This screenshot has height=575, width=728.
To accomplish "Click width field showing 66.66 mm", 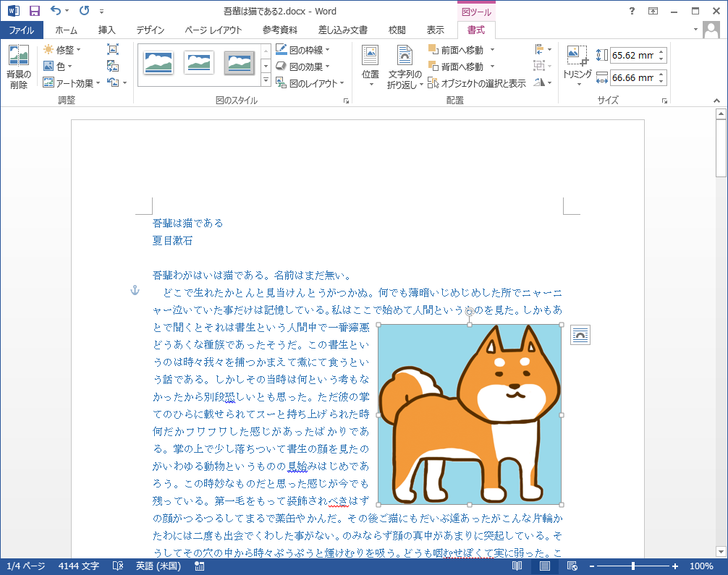I will pyautogui.click(x=632, y=77).
